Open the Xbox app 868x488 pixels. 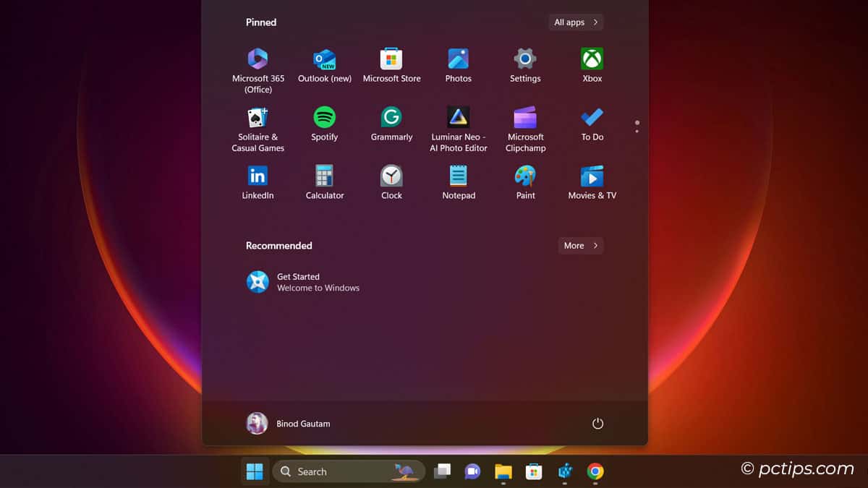591,59
